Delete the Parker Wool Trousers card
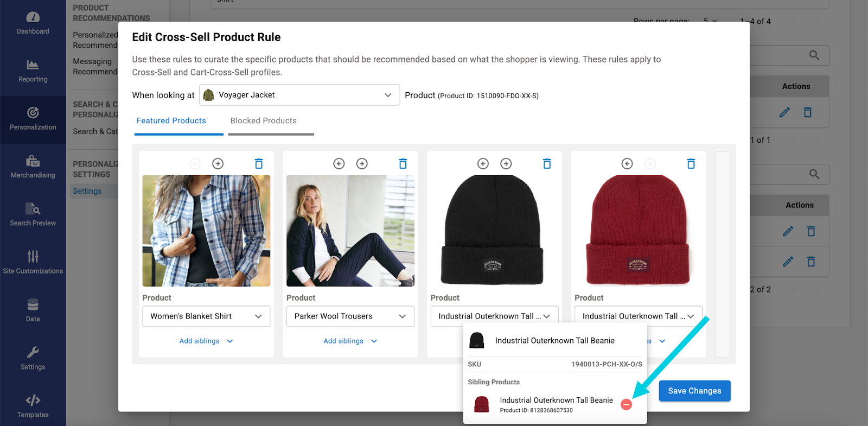This screenshot has width=868, height=426. coord(403,163)
